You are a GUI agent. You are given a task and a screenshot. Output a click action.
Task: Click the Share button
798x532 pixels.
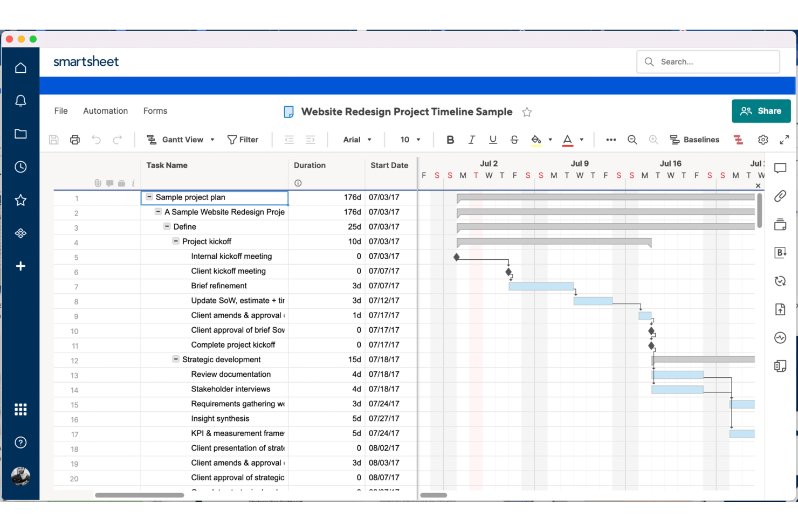761,111
